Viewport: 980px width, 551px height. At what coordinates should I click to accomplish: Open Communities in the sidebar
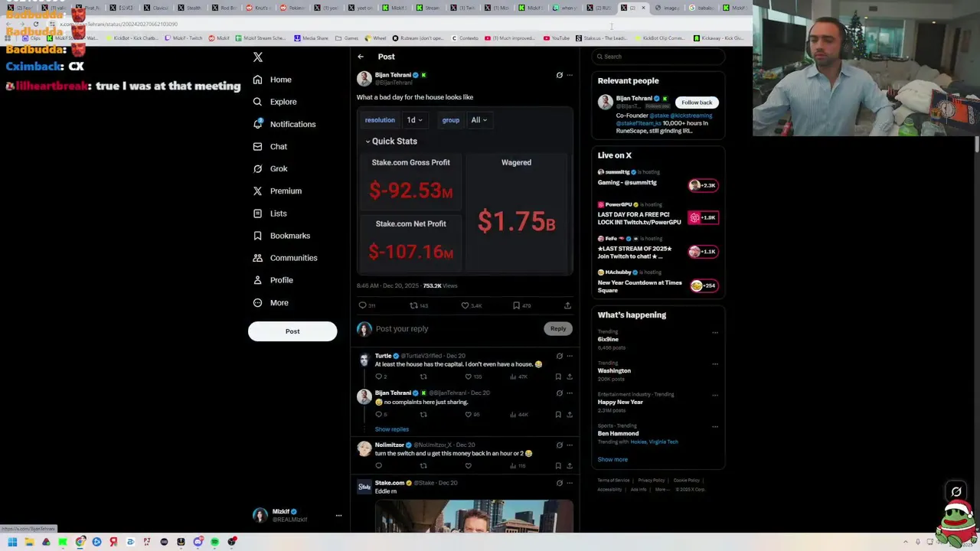284,258
